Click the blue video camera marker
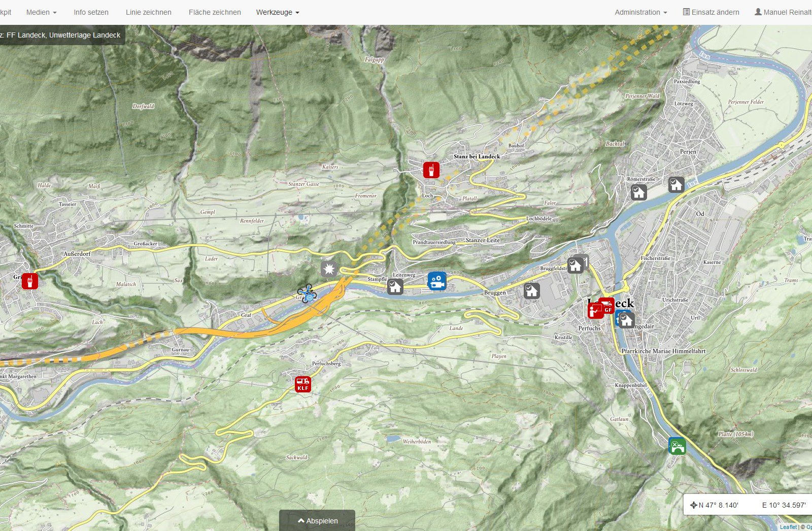812x531 pixels. (x=437, y=281)
